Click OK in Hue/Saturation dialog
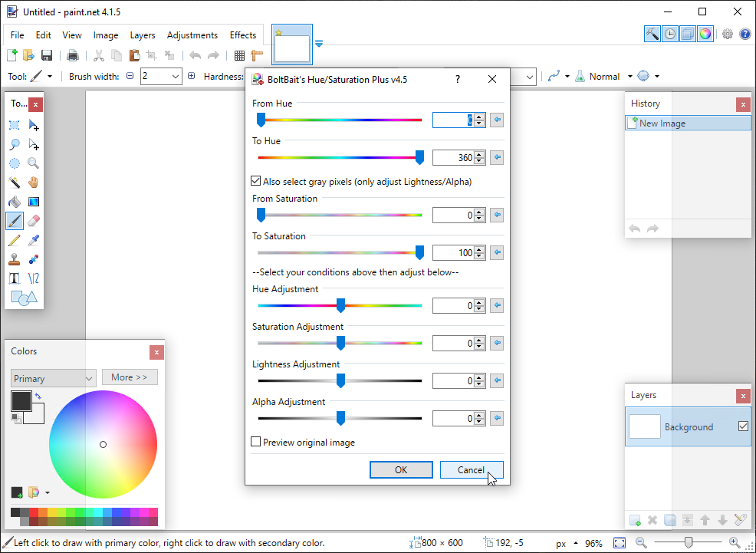The width and height of the screenshot is (756, 553). coord(401,470)
